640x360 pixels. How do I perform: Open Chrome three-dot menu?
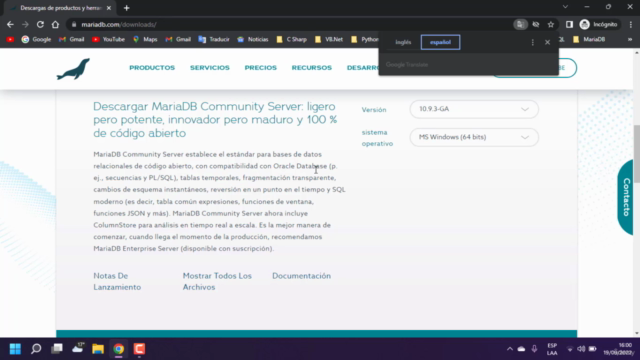pyautogui.click(x=631, y=24)
